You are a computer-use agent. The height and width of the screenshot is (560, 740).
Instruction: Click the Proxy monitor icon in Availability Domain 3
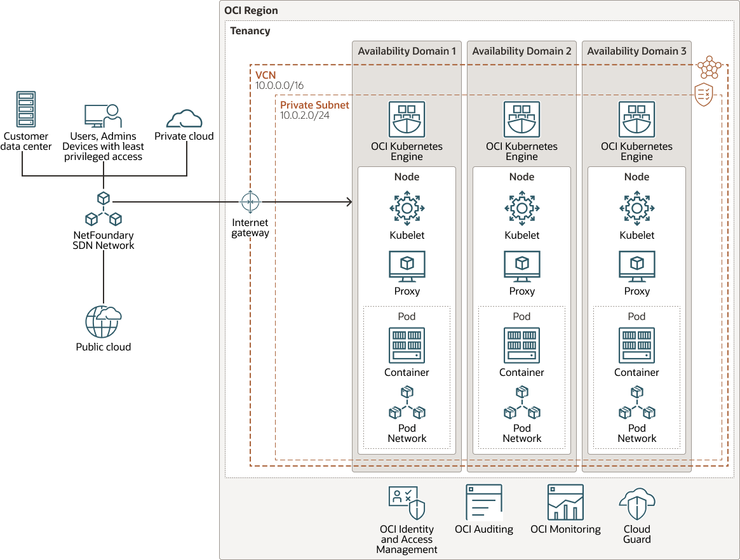[x=636, y=267]
